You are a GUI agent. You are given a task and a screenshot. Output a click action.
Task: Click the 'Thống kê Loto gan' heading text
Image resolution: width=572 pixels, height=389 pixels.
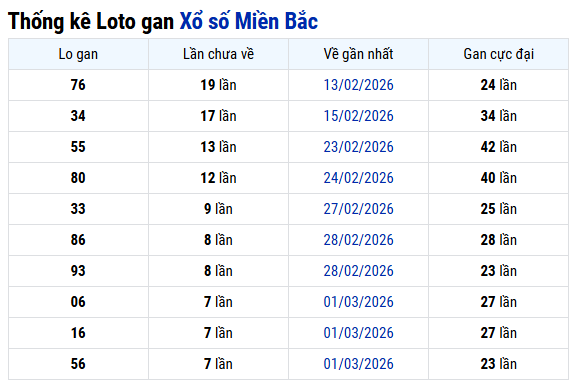[91, 22]
